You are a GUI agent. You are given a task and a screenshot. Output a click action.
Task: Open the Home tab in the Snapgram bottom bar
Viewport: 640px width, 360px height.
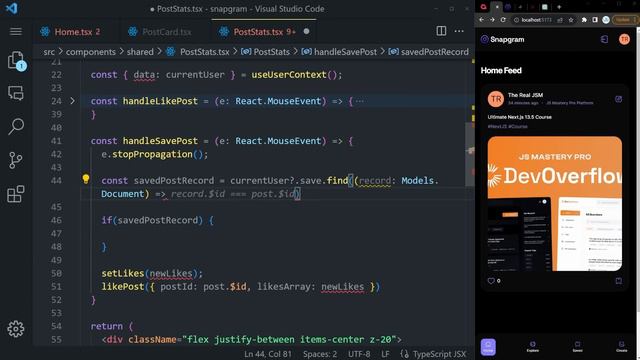(x=488, y=347)
